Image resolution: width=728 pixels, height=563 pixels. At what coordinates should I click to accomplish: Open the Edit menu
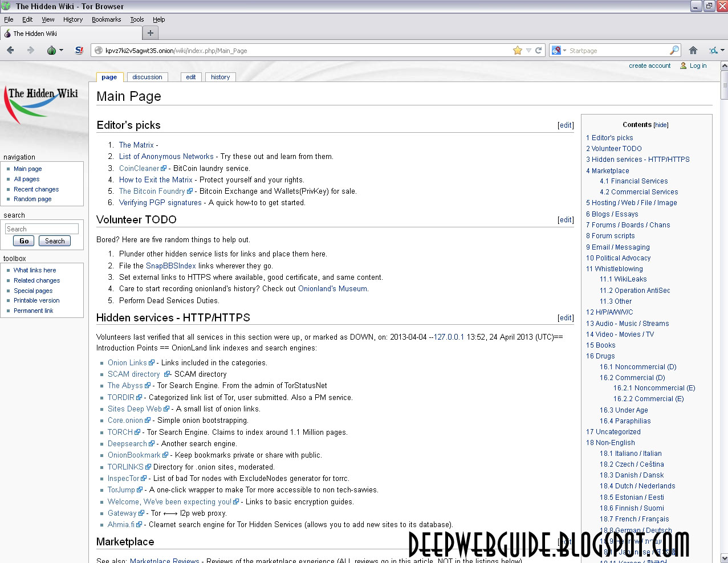pos(27,19)
